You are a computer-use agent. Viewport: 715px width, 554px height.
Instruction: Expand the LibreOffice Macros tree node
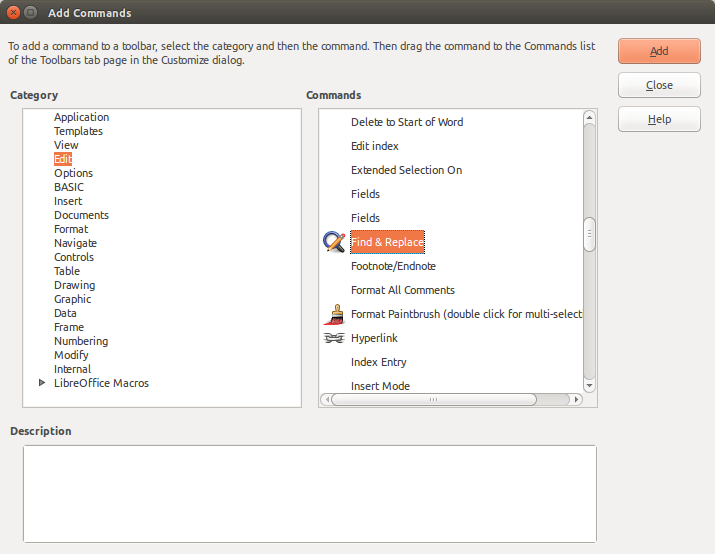(42, 383)
